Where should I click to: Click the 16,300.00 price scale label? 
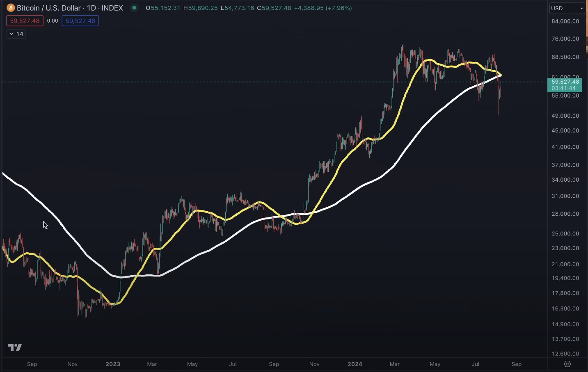pyautogui.click(x=565, y=309)
